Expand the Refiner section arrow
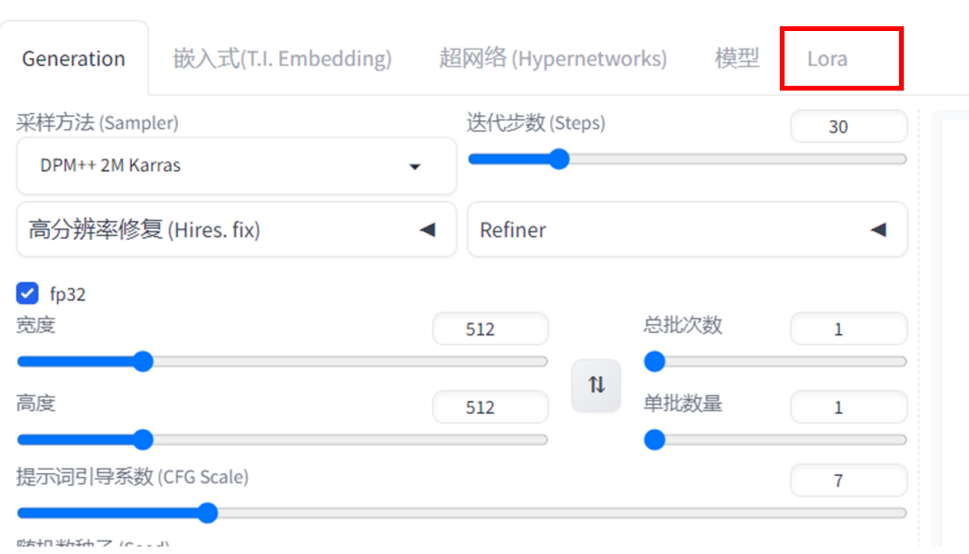 (878, 230)
